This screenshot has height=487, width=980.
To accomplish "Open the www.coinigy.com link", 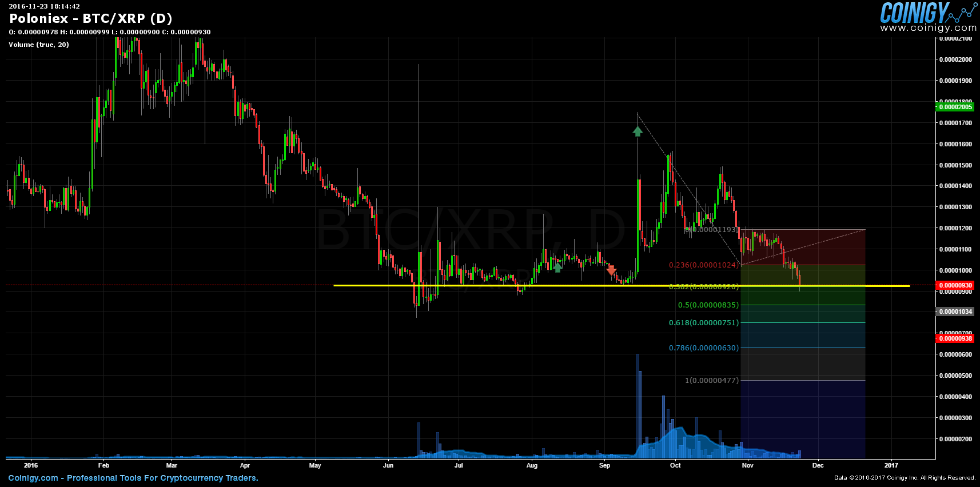I will click(929, 27).
